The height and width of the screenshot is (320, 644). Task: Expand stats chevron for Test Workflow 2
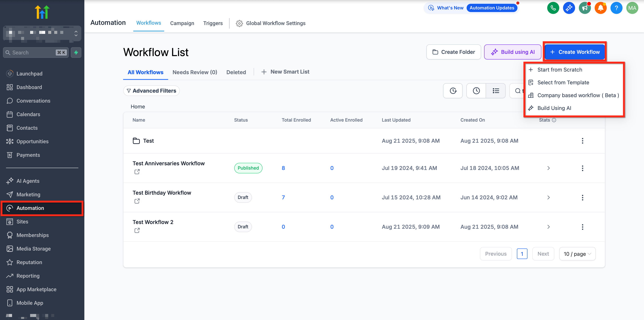pos(549,227)
